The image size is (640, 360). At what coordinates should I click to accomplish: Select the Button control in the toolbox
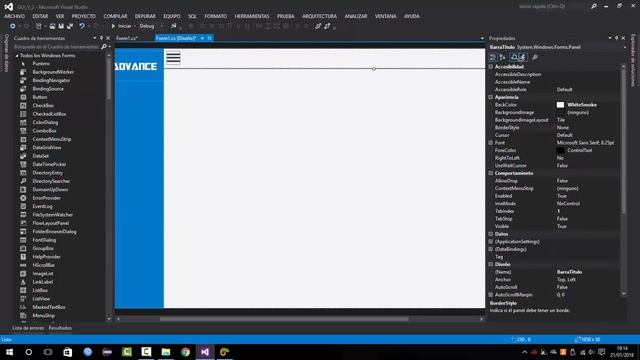tap(40, 97)
